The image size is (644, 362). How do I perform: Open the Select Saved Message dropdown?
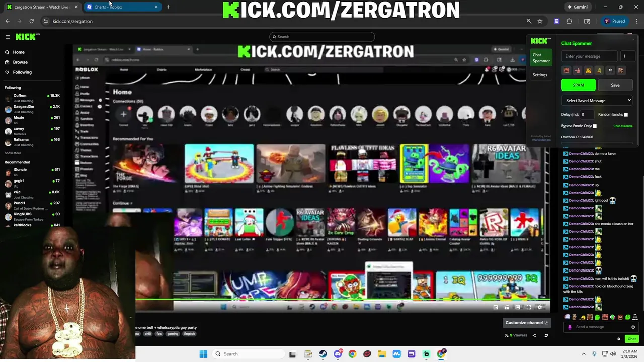pyautogui.click(x=597, y=101)
